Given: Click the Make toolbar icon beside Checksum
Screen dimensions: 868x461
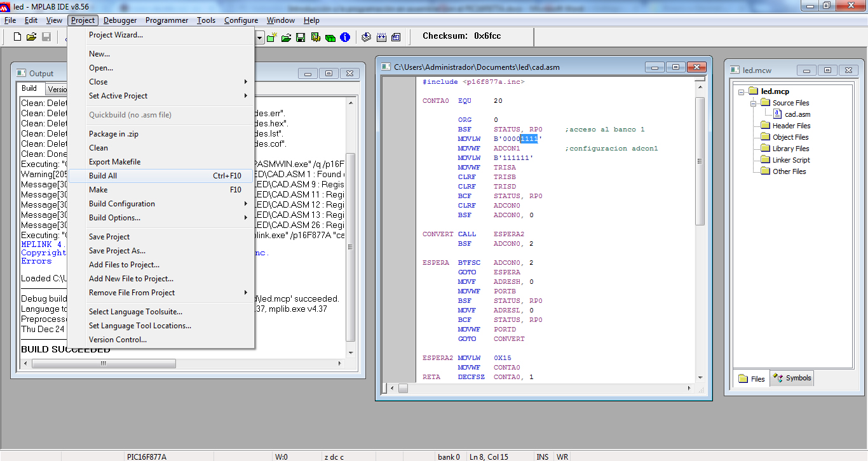Looking at the screenshot, I should (x=367, y=37).
